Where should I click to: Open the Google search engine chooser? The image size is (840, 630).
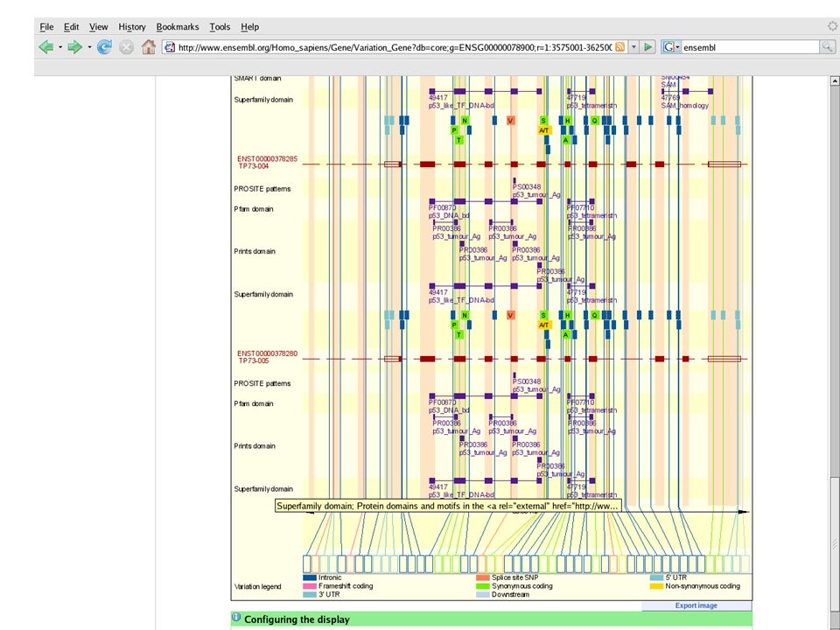pos(671,47)
